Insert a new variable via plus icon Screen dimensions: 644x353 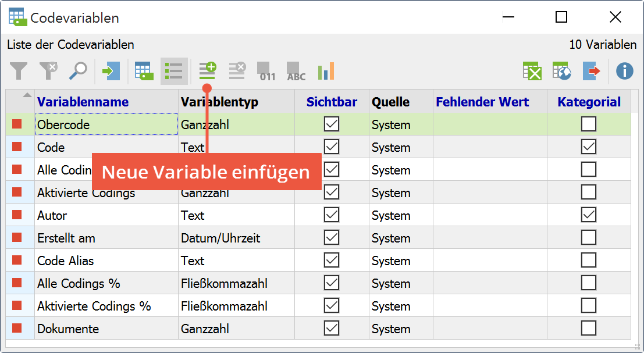[x=208, y=71]
